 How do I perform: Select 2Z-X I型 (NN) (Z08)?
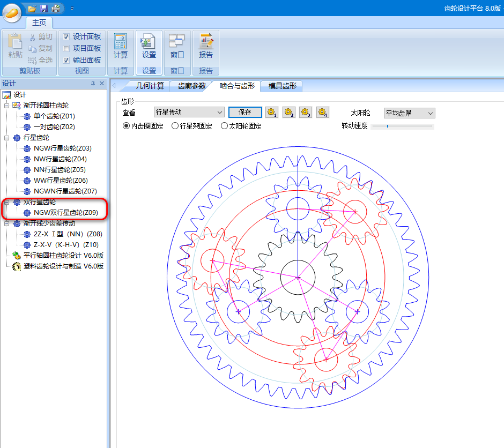click(x=68, y=234)
